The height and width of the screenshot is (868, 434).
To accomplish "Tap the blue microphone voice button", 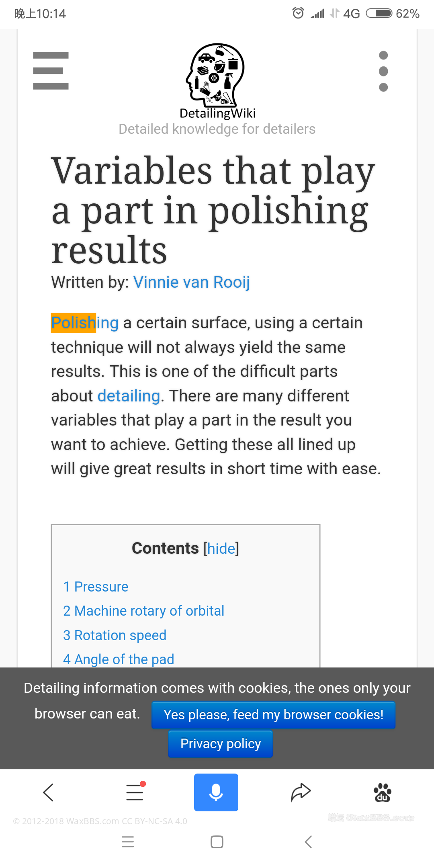I will 216,792.
